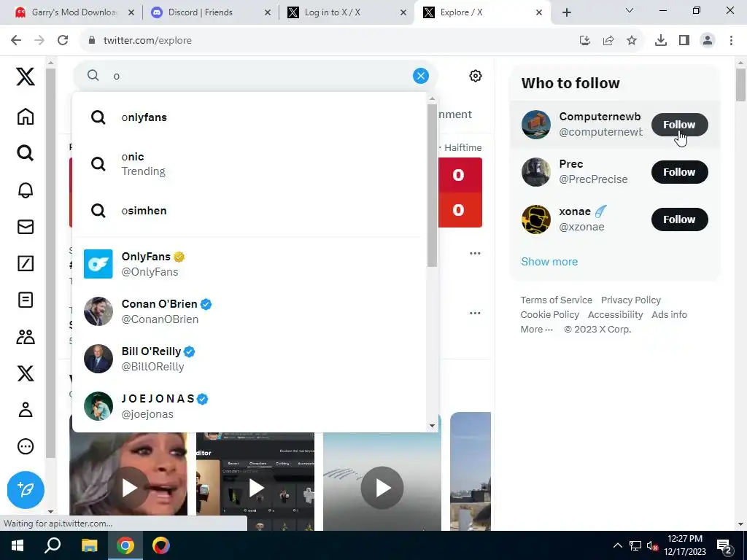Compose a new post with feather button
The width and height of the screenshot is (747, 560).
(26, 489)
